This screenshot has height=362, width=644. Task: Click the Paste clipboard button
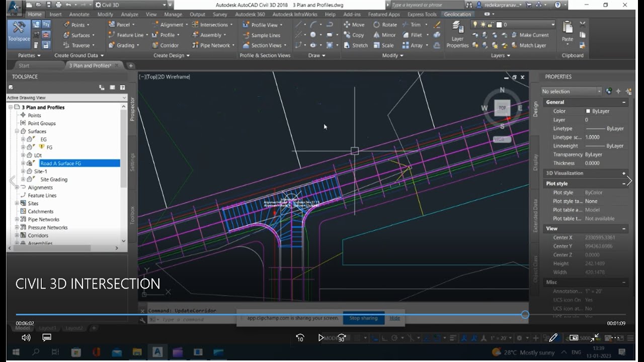pos(568,31)
